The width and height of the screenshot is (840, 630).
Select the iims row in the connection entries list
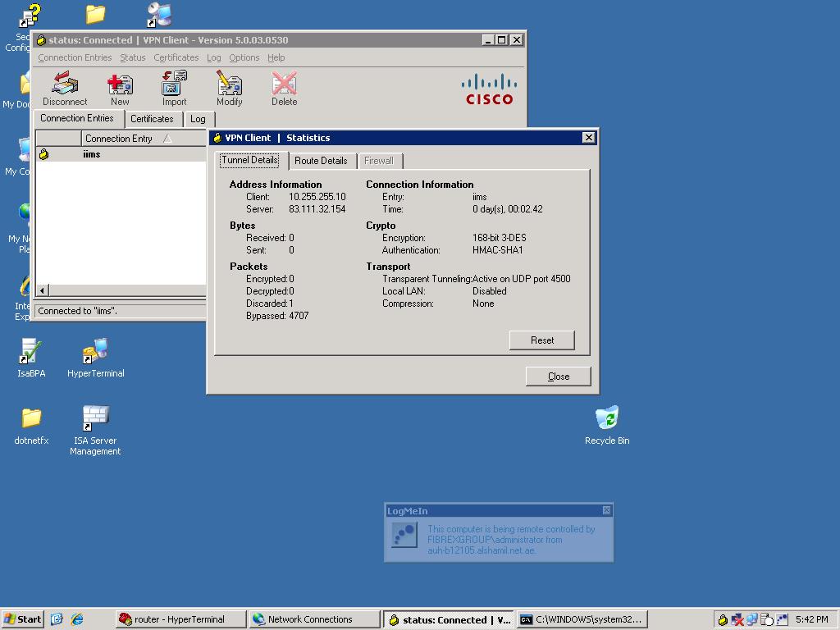[121, 154]
